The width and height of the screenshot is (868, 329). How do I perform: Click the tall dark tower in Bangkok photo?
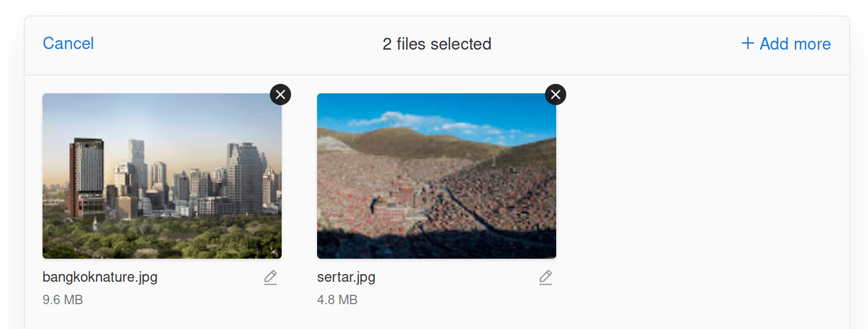(x=86, y=177)
